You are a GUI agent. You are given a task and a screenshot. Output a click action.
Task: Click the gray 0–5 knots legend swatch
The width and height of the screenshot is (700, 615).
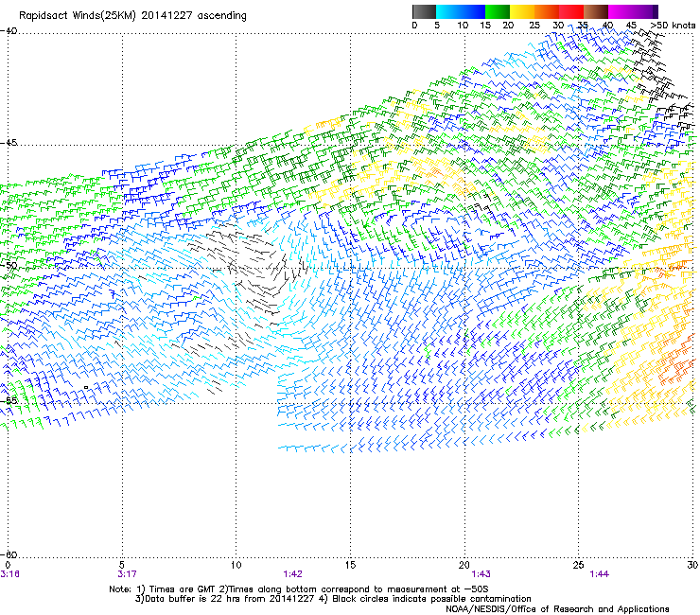(x=424, y=11)
